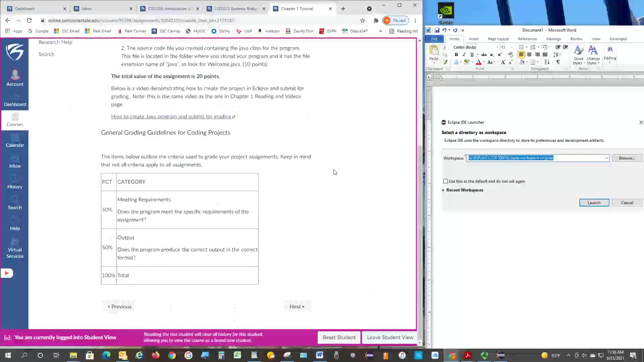Open font color dropdown arrow
The width and height of the screenshot is (644, 362).
click(484, 62)
